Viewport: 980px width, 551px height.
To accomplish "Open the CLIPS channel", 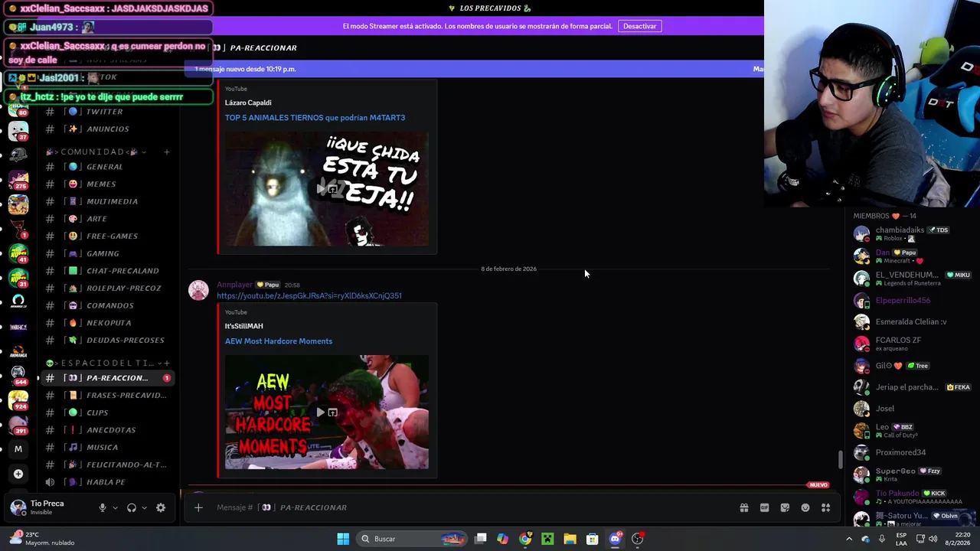I will coord(106,412).
